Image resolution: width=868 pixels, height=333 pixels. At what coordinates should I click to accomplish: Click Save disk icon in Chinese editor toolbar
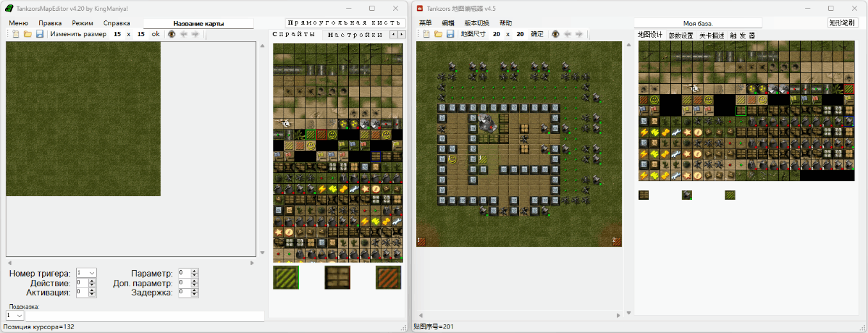click(x=451, y=34)
